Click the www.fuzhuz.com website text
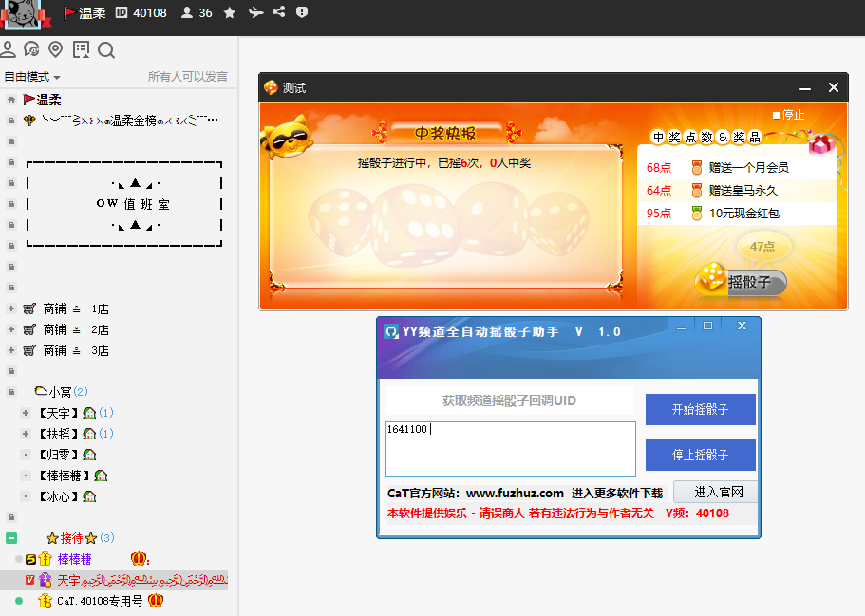This screenshot has height=616, width=865. (515, 493)
